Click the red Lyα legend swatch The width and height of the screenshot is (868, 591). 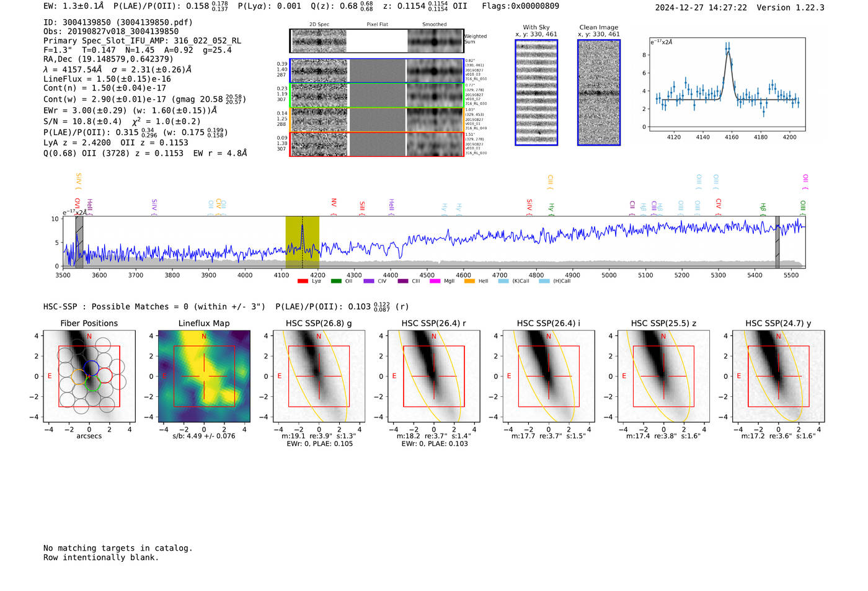[x=303, y=282]
